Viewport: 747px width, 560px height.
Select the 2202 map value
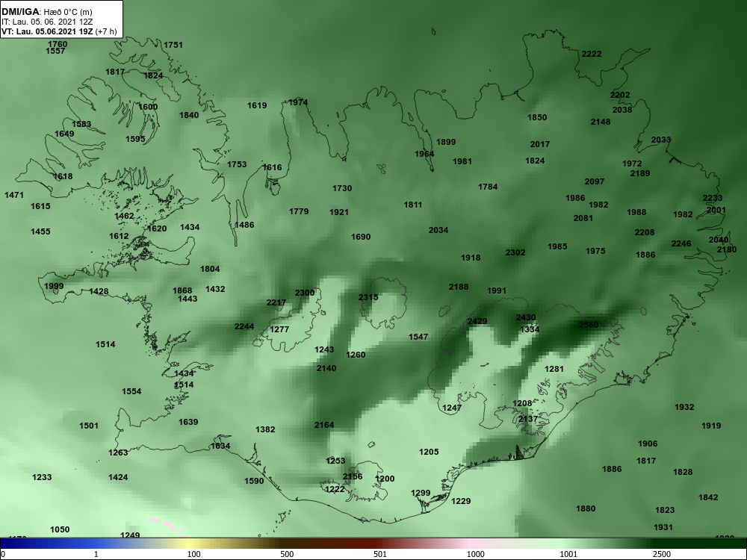620,96
